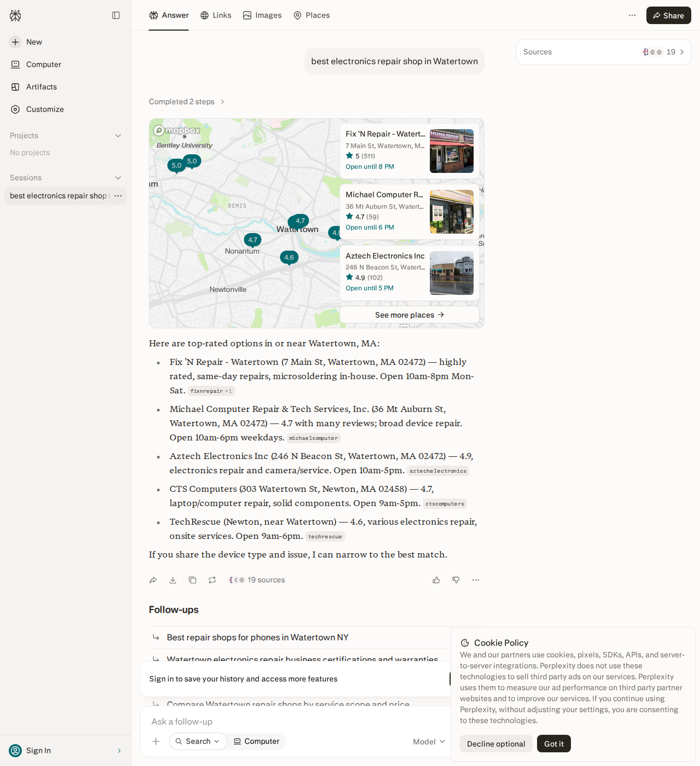Viewport: 700px width, 766px height.
Task: Collapse the Sessions section
Action: 118,178
